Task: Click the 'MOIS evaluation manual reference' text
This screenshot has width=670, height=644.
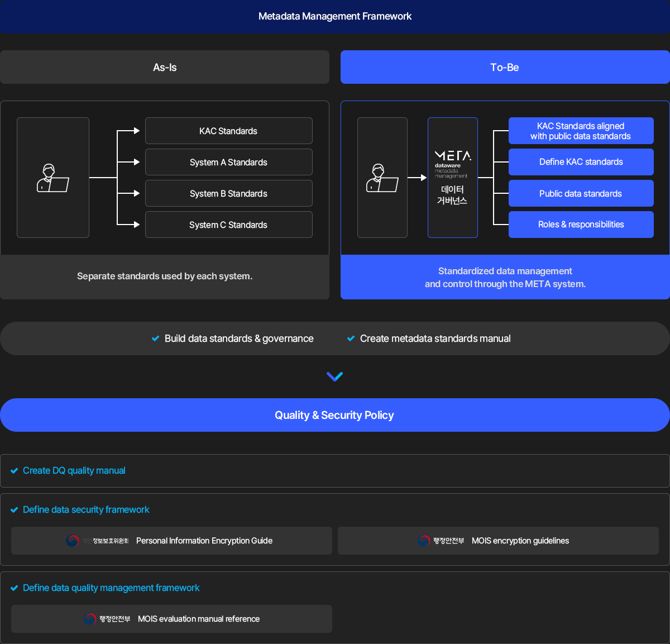Action: (199, 619)
